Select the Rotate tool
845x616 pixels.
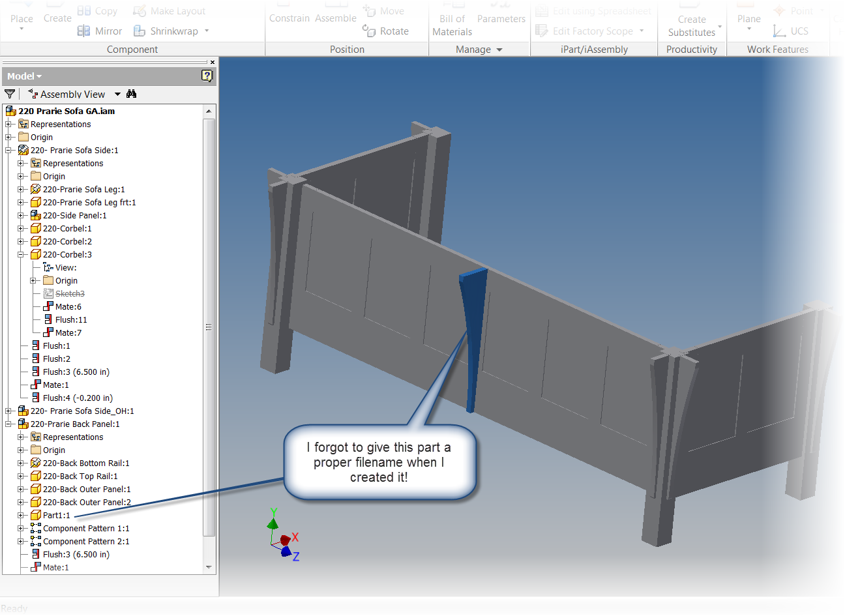386,31
